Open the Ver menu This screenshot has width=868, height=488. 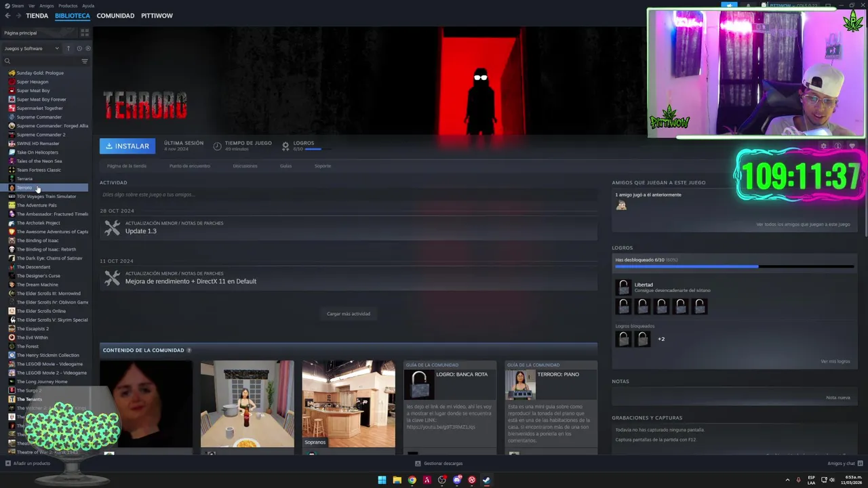pyautogui.click(x=32, y=5)
